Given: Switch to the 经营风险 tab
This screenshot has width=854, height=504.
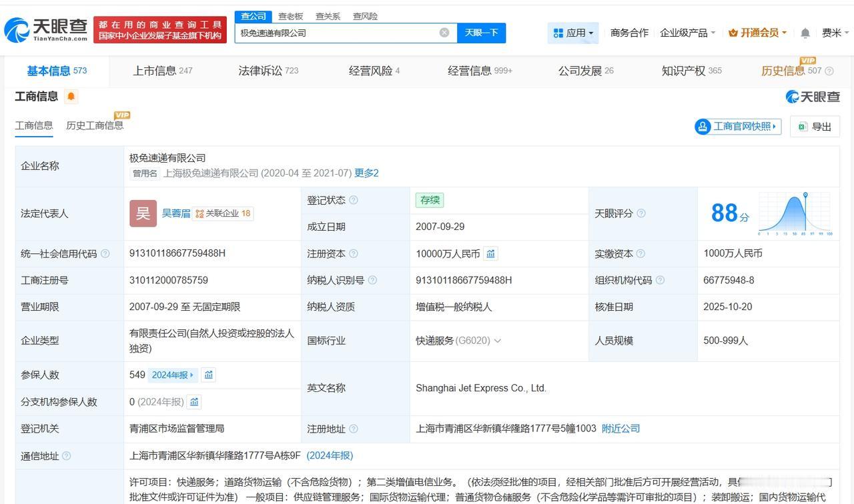Looking at the screenshot, I should pyautogui.click(x=374, y=71).
